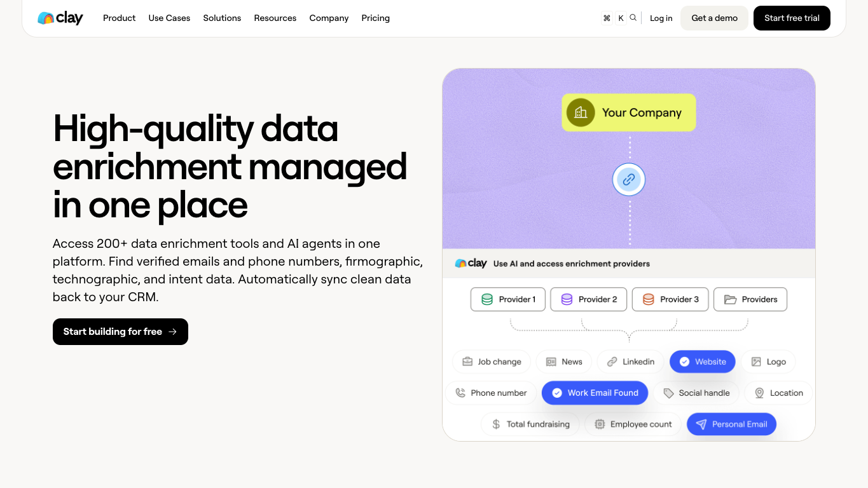Toggle the checked Website chip

tap(703, 362)
